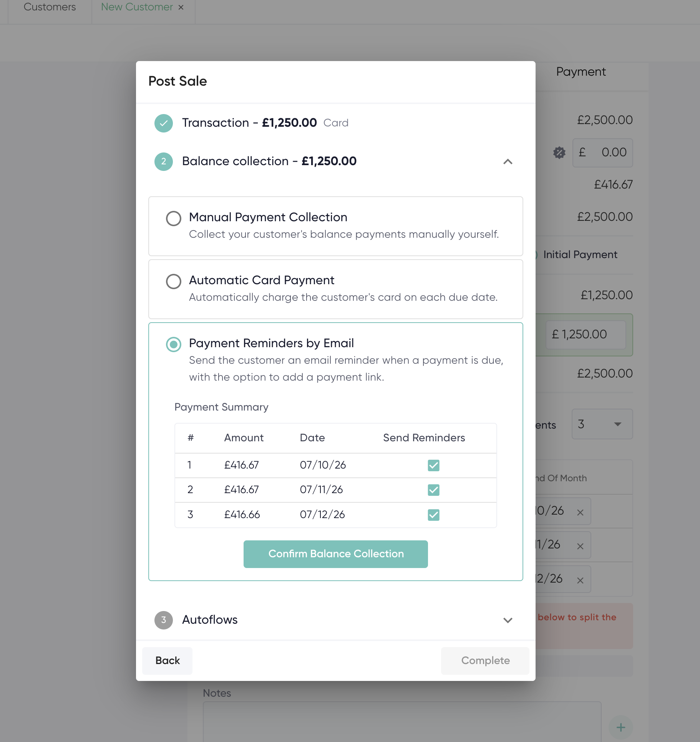700x742 pixels.
Task: Select Automatic Card Payment option
Action: 174,282
